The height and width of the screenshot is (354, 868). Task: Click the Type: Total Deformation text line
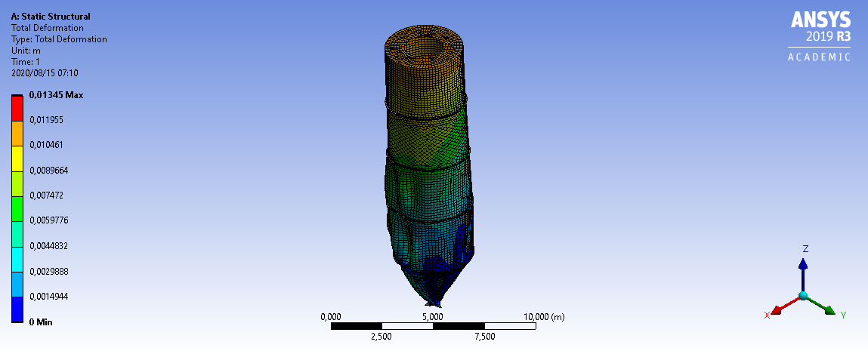(59, 39)
